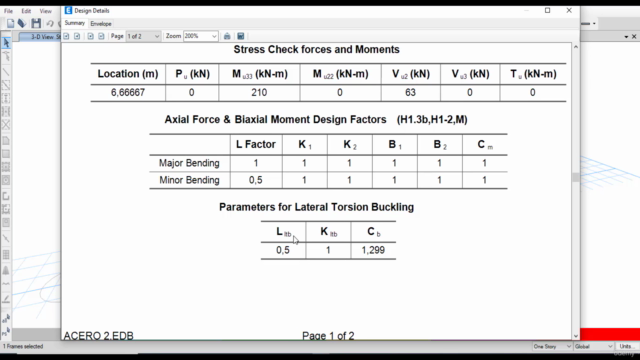This screenshot has height=360, width=640.
Task: Click the report scrollbar up arrow
Action: pos(576,47)
